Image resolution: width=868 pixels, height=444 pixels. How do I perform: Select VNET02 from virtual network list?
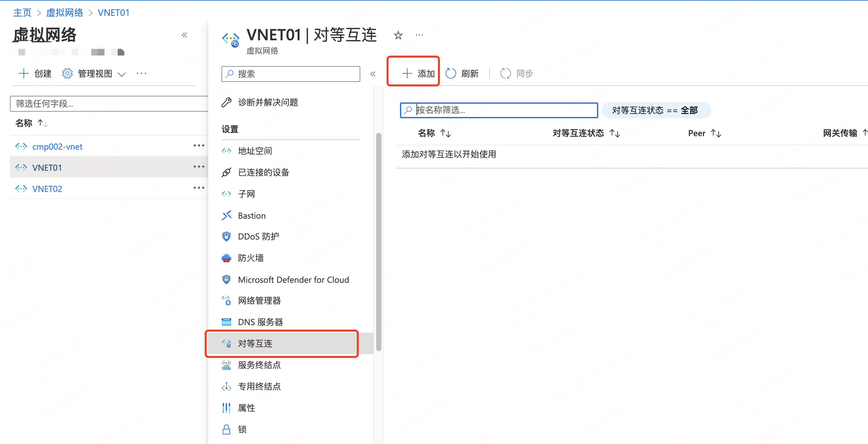(x=48, y=188)
